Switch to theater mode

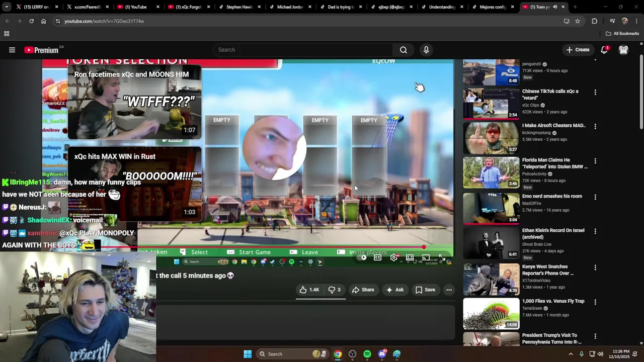[x=410, y=257]
